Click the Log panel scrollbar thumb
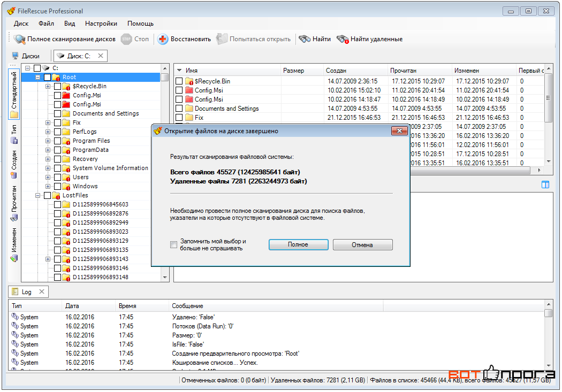 coord(549,313)
